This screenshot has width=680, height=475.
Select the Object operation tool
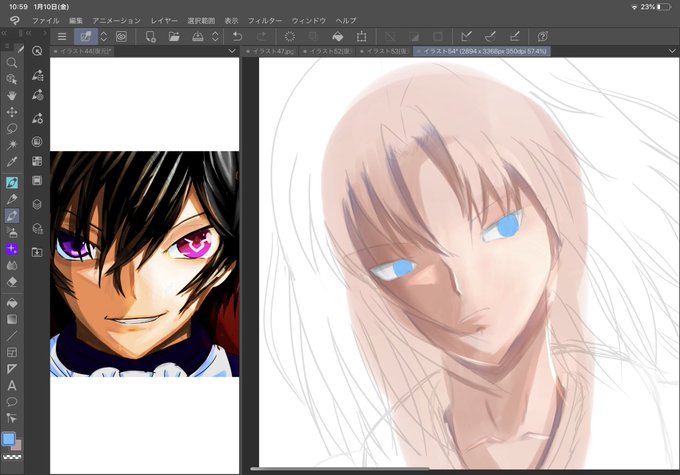tap(12, 79)
